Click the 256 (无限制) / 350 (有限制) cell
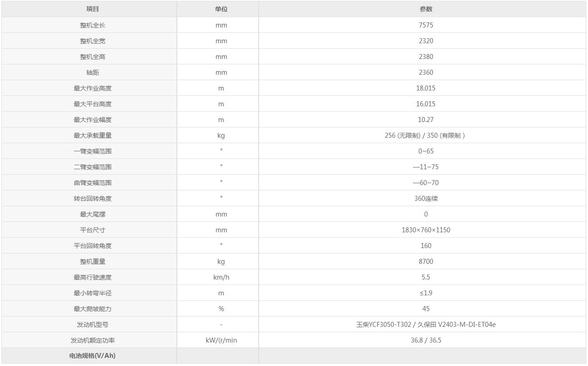 click(x=425, y=136)
